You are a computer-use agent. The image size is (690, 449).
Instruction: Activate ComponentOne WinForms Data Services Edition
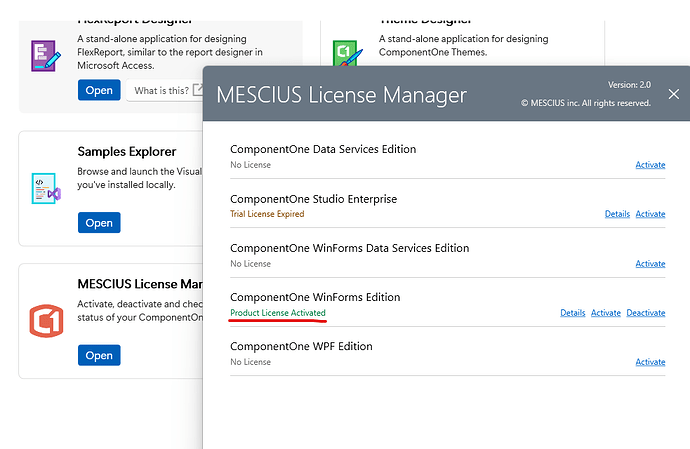click(650, 264)
